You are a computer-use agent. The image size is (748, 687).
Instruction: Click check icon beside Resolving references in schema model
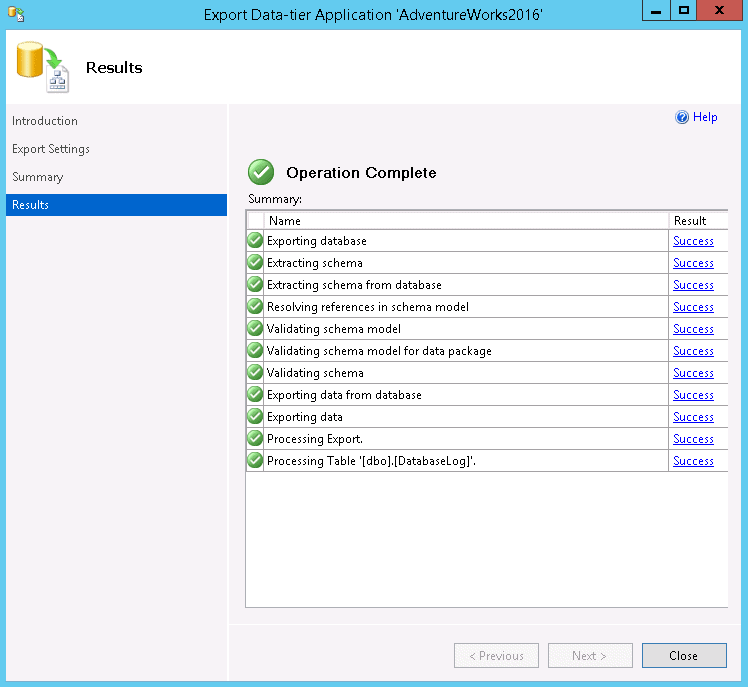(x=255, y=306)
